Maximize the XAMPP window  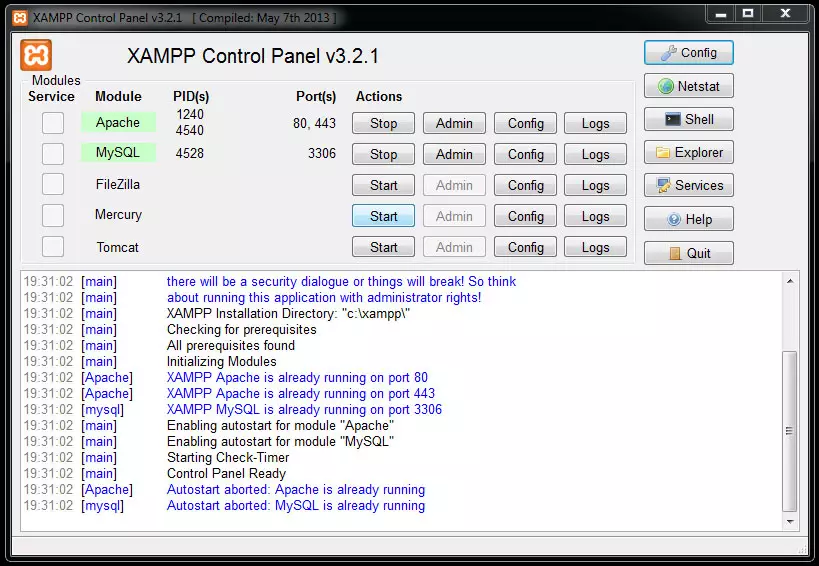748,14
